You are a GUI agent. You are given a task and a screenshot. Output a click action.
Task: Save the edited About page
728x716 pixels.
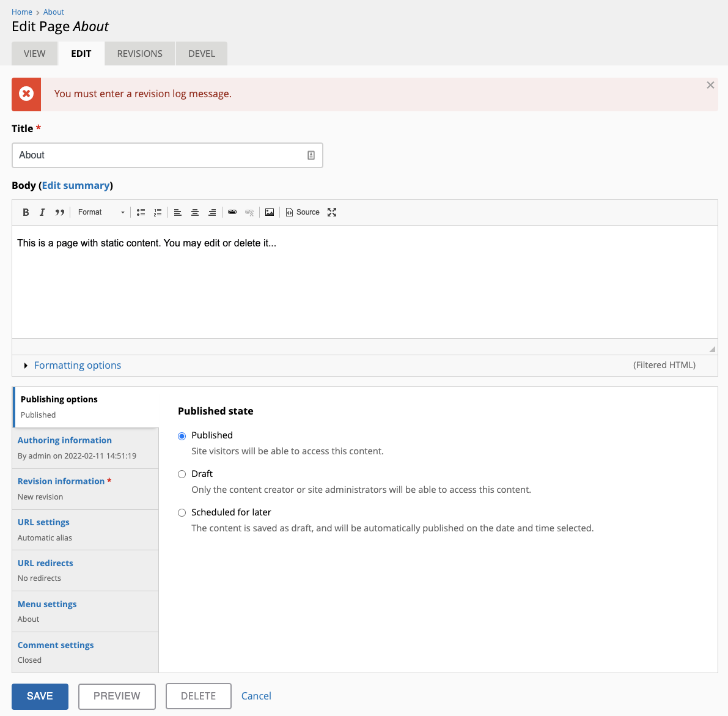pos(40,696)
